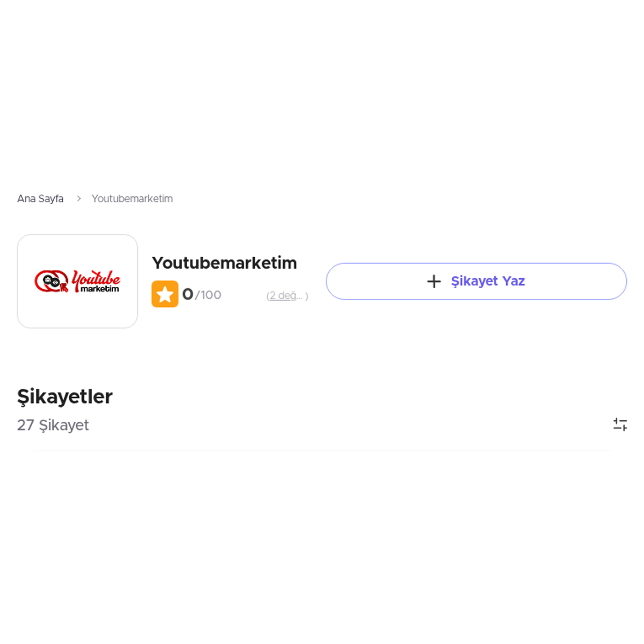Click the Şikayet Yaz purple label text
Image resolution: width=644 pixels, height=644 pixels.
pyautogui.click(x=488, y=281)
